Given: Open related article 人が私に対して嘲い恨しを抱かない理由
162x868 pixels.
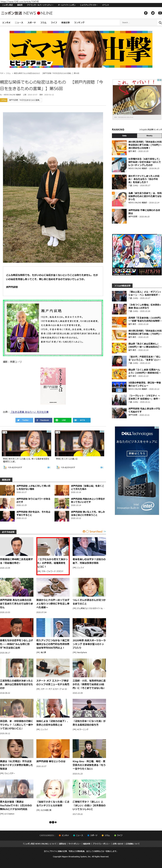Looking at the screenshot, I should [x=25, y=490].
